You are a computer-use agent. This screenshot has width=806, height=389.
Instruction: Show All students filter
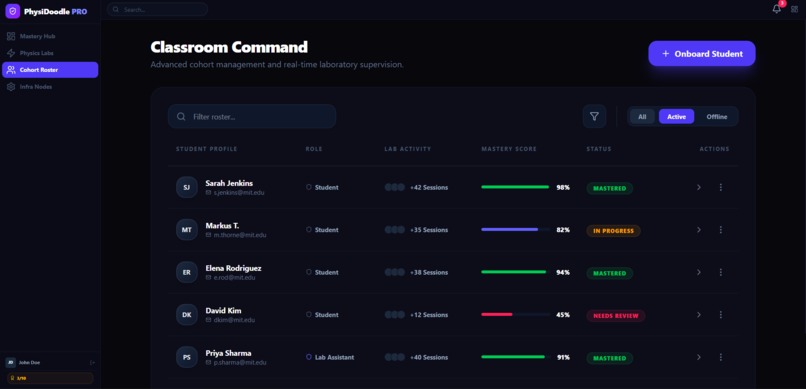pos(642,117)
